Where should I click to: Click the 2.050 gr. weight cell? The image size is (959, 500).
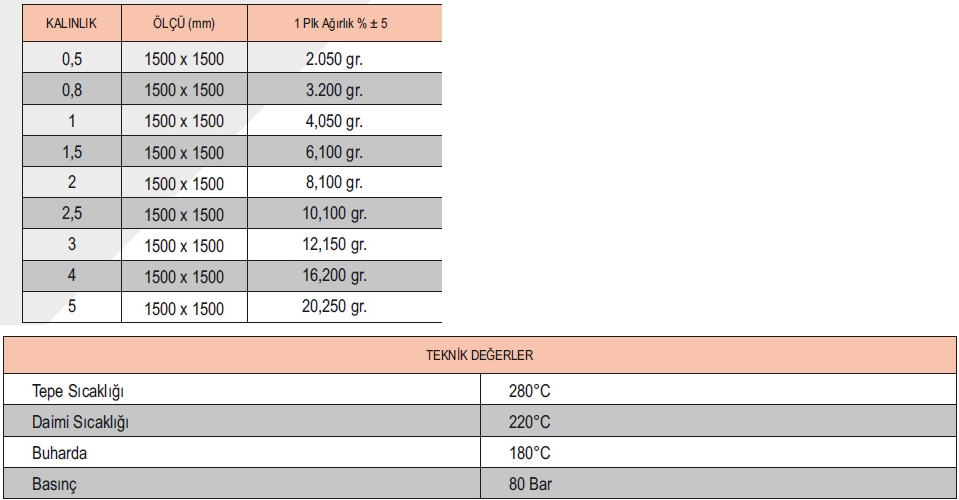pos(334,60)
